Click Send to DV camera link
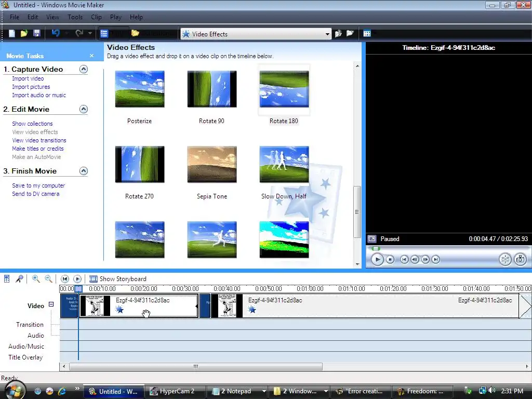 click(36, 194)
